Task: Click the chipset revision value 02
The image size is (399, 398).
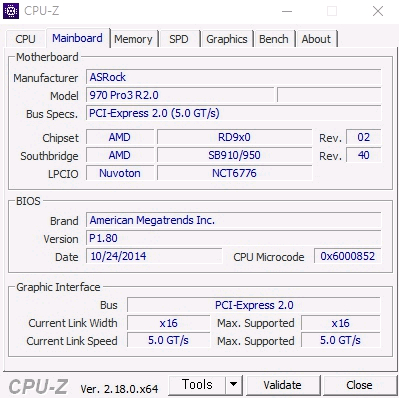Action: pos(363,137)
